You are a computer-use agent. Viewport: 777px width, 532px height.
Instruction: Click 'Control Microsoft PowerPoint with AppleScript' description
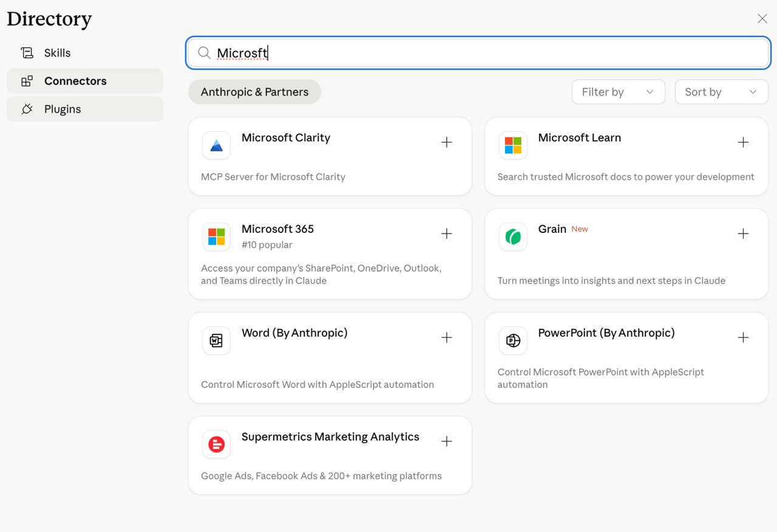coord(601,378)
